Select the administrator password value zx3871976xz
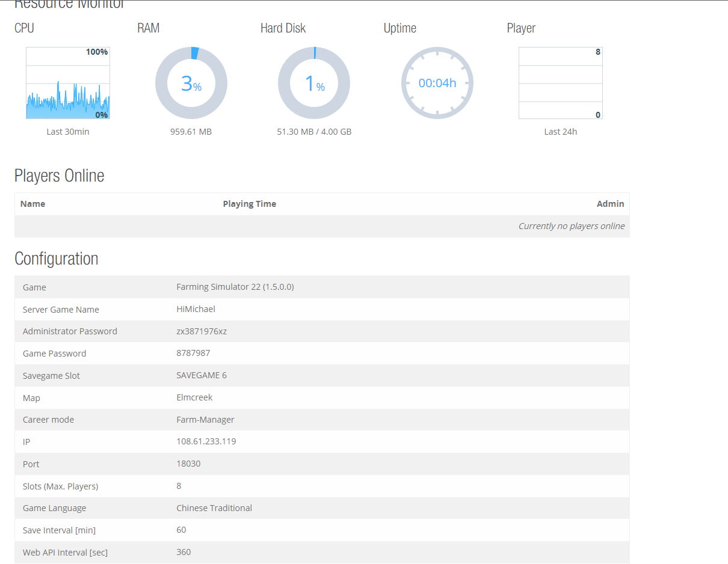 click(202, 331)
